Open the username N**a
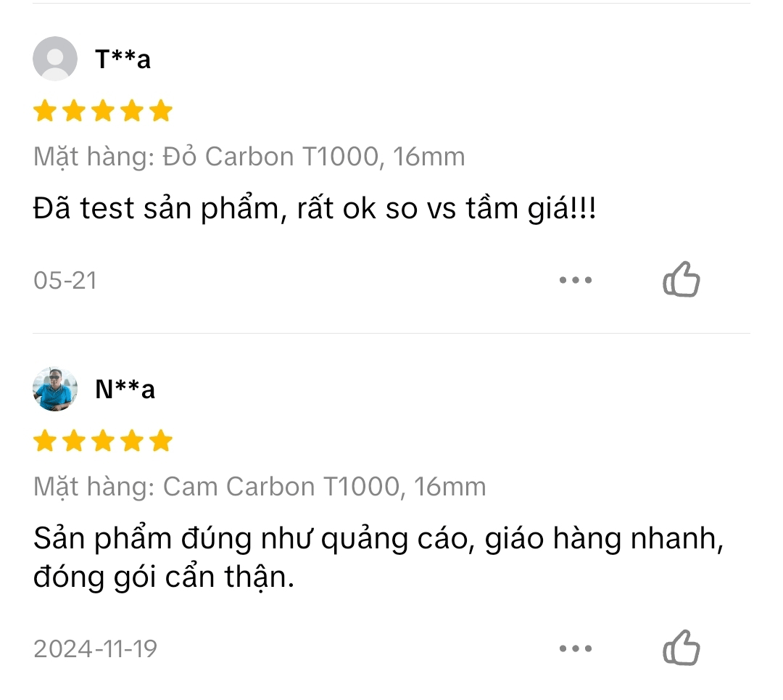The width and height of the screenshot is (783, 700). click(125, 390)
